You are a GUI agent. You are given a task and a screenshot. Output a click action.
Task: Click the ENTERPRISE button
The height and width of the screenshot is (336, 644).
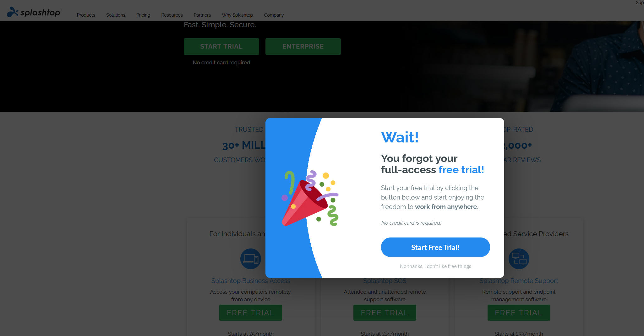303,46
